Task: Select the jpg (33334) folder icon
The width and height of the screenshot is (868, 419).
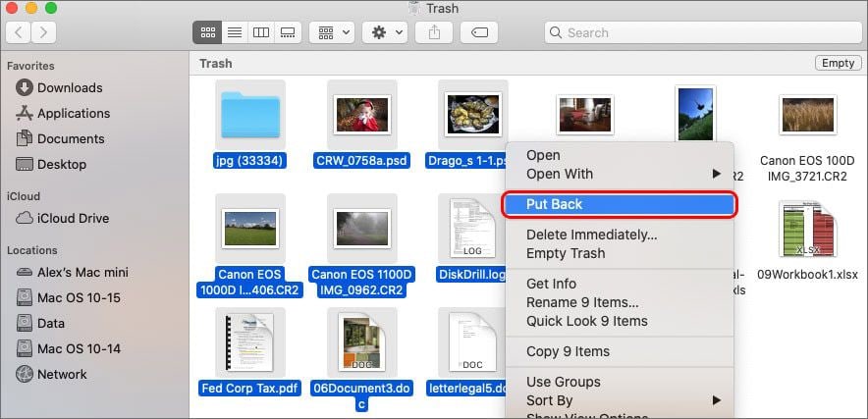Action: (250, 115)
